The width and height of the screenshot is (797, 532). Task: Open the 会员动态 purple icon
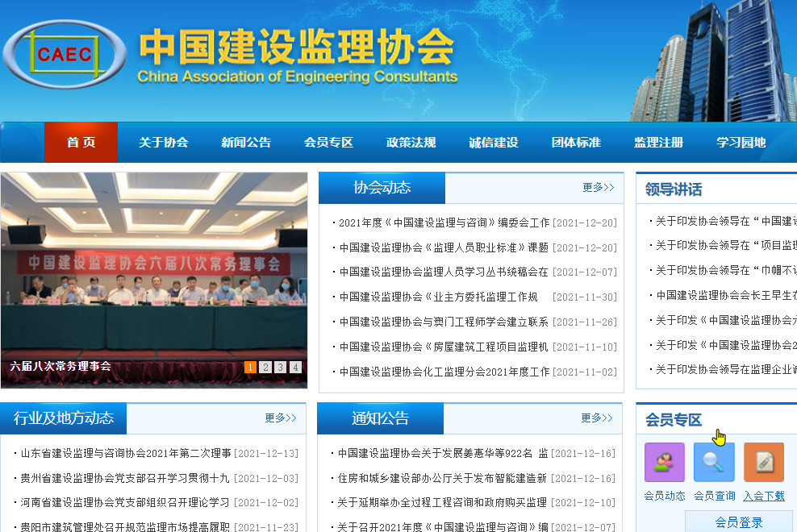point(665,462)
